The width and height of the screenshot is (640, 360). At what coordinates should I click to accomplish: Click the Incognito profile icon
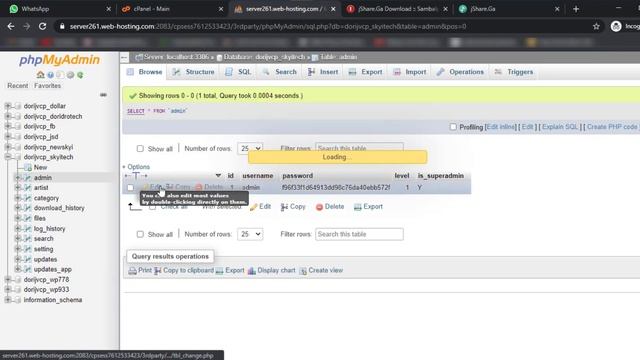616,27
